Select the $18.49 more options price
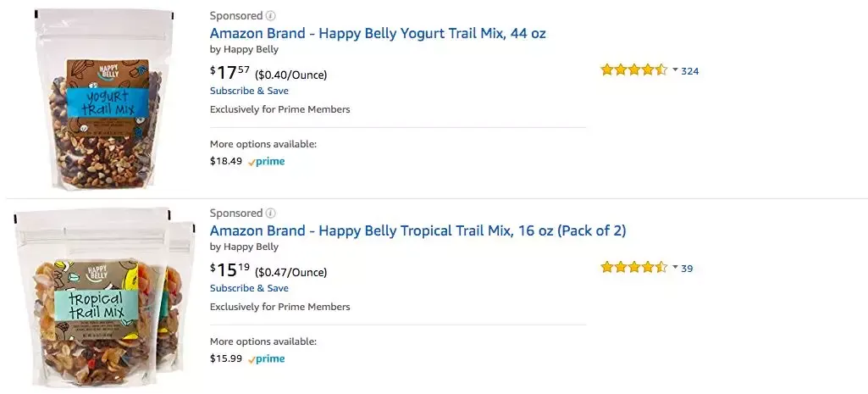The image size is (868, 394). [x=225, y=162]
